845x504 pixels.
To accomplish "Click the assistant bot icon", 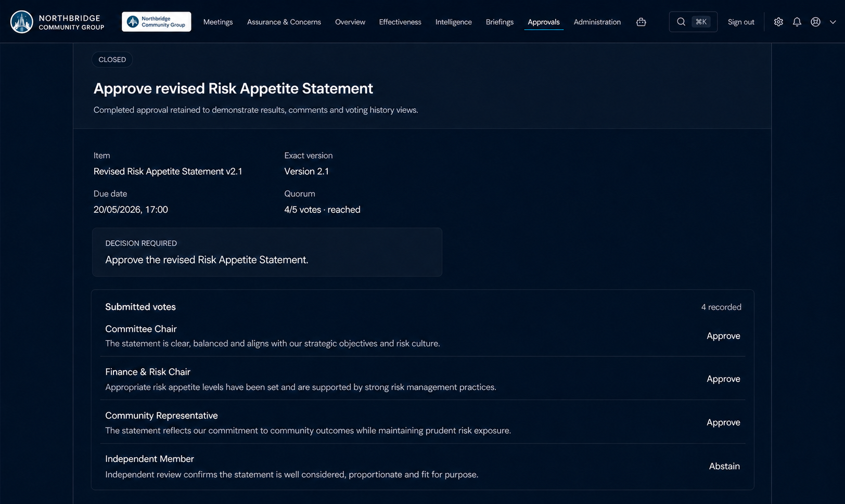I will [641, 22].
